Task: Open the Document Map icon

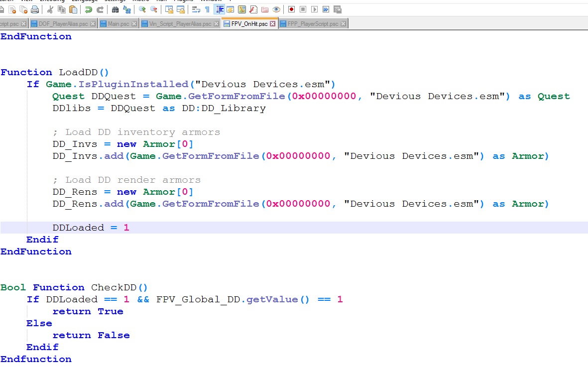Action: (x=242, y=10)
